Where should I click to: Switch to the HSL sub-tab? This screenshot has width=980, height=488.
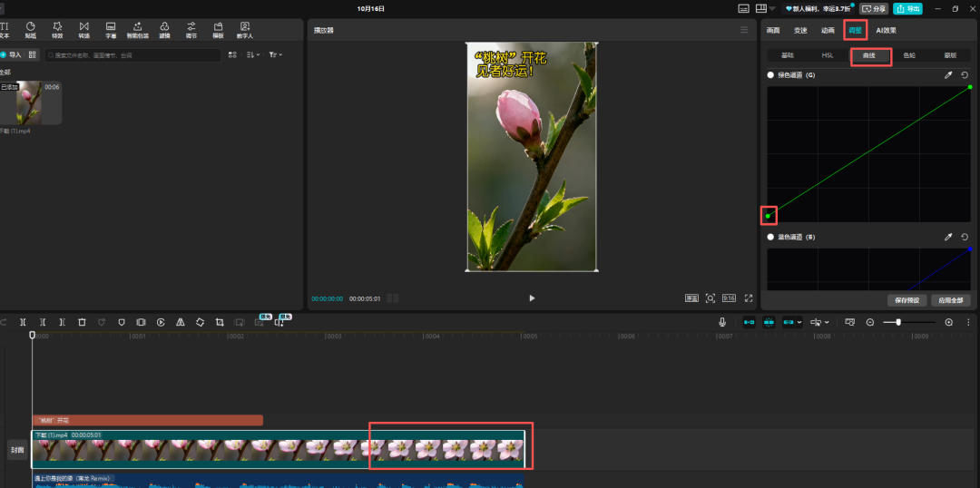[x=827, y=55]
